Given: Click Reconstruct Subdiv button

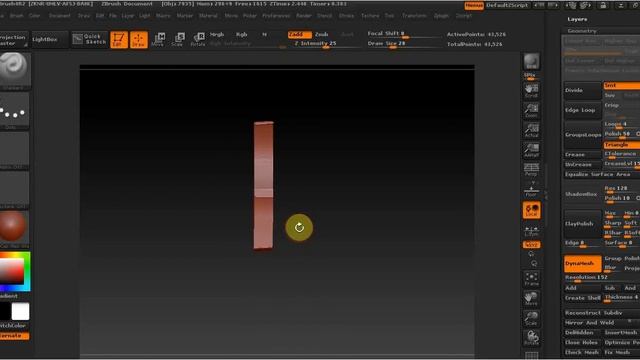Looking at the screenshot, I should (602, 313).
